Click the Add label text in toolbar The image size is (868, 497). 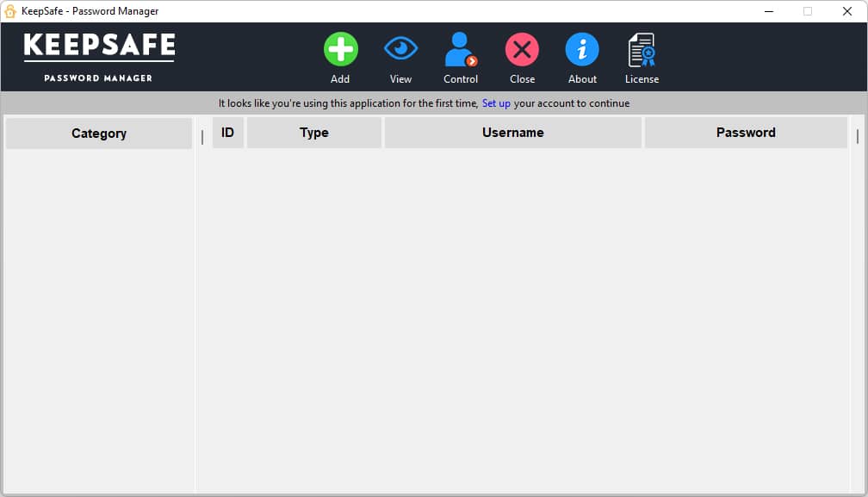pos(340,79)
